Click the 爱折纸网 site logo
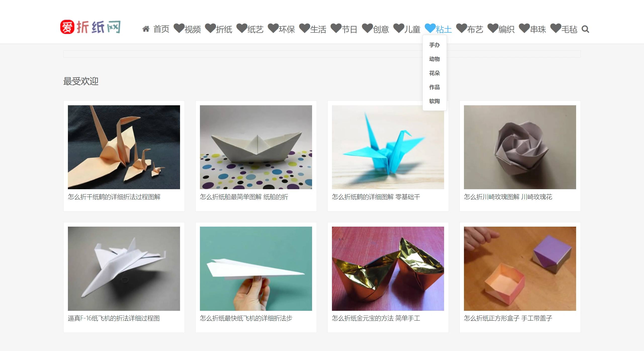This screenshot has width=644, height=351. click(x=90, y=27)
